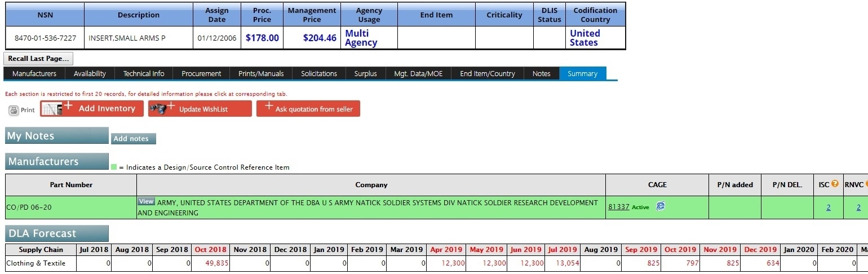Click the ISC help question mark icon
The image size is (868, 274).
click(x=835, y=184)
